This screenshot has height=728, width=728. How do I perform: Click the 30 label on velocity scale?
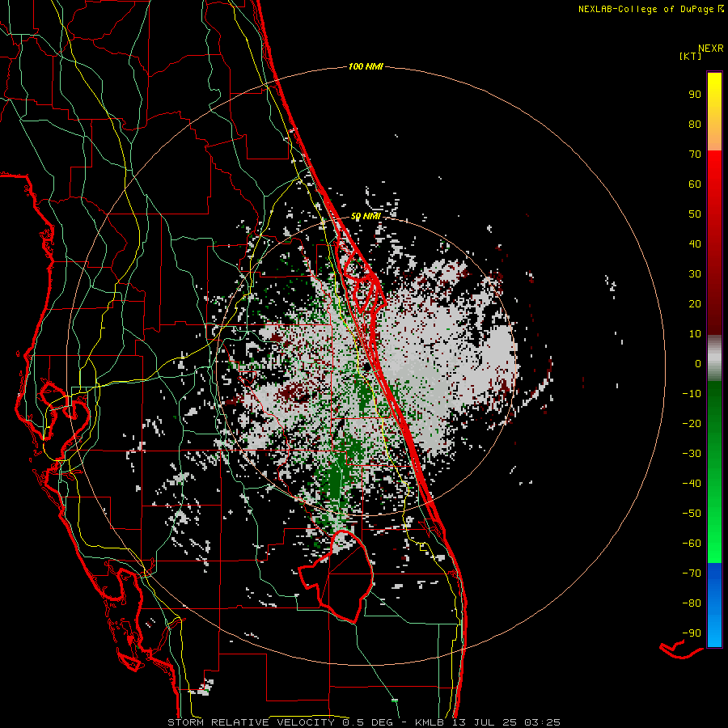tap(695, 274)
